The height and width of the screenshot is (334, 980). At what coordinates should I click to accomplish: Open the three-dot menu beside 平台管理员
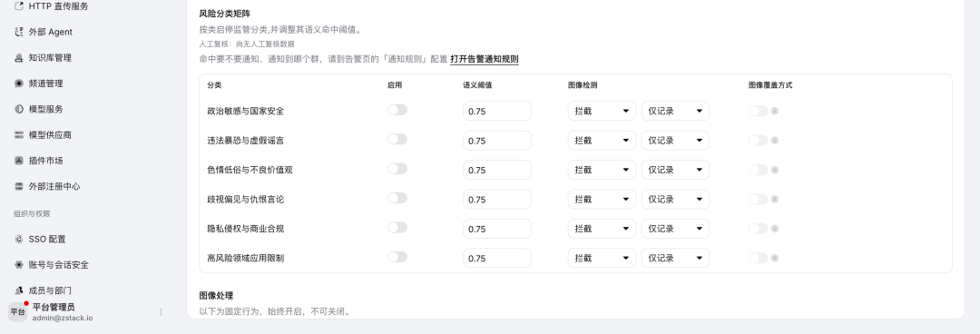161,311
